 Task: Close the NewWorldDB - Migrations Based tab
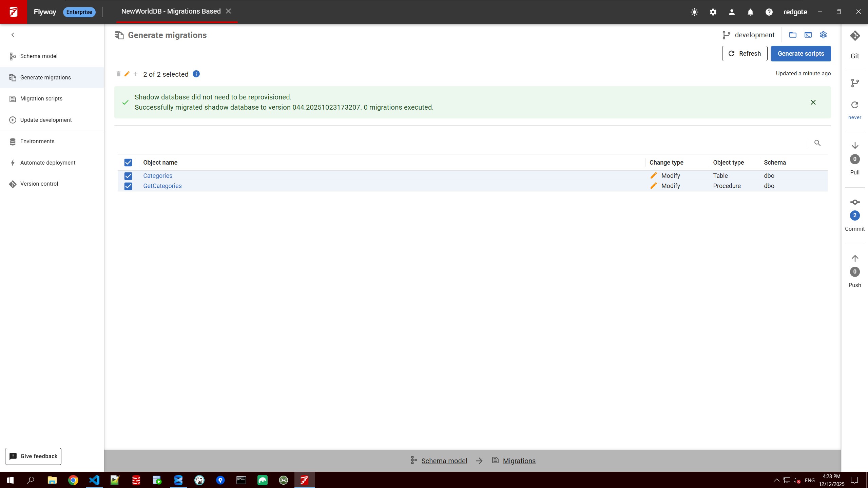[x=229, y=11]
